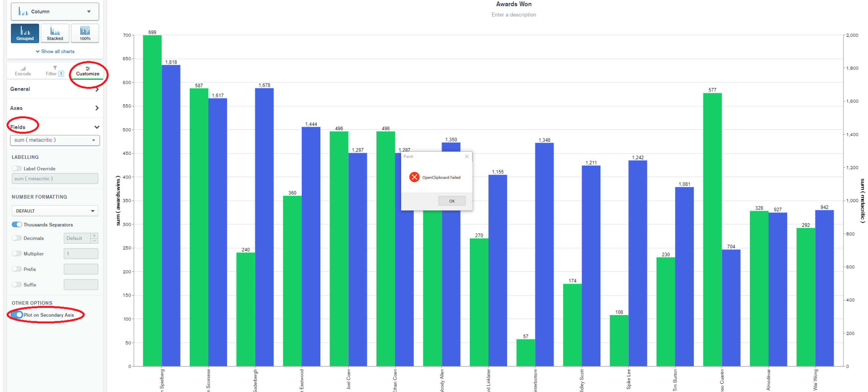Open the DEFAULT number formatting dropdown
This screenshot has width=868, height=392.
[55, 211]
